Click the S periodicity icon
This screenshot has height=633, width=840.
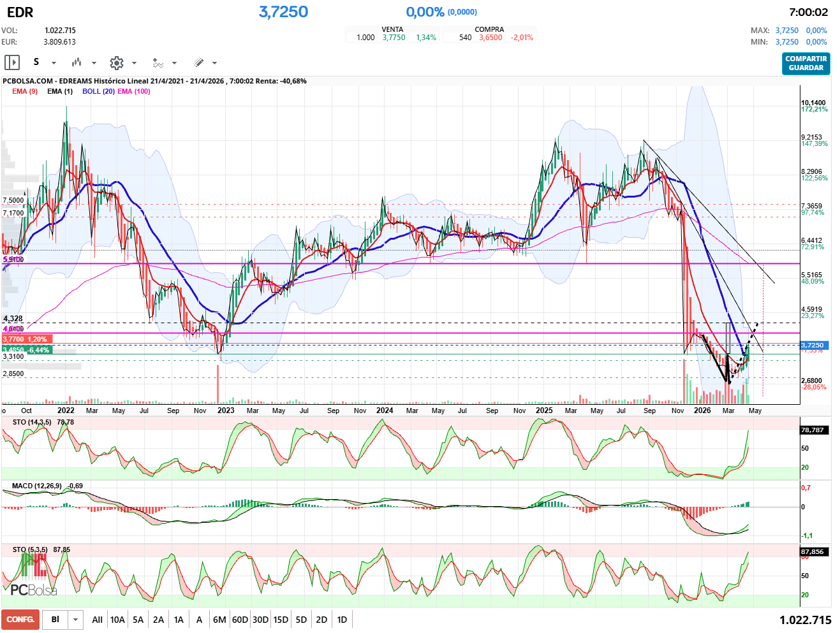pos(36,62)
